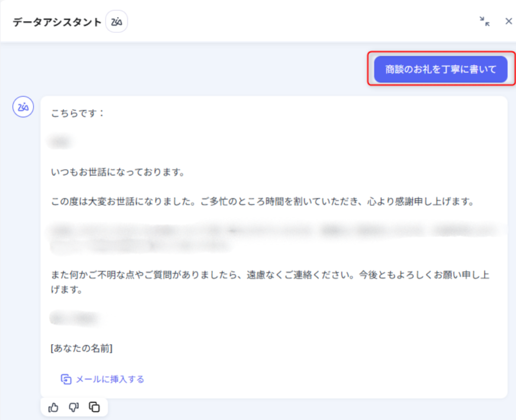
Task: Click the Zia logo beside the データアシスタント title
Action: tap(116, 22)
